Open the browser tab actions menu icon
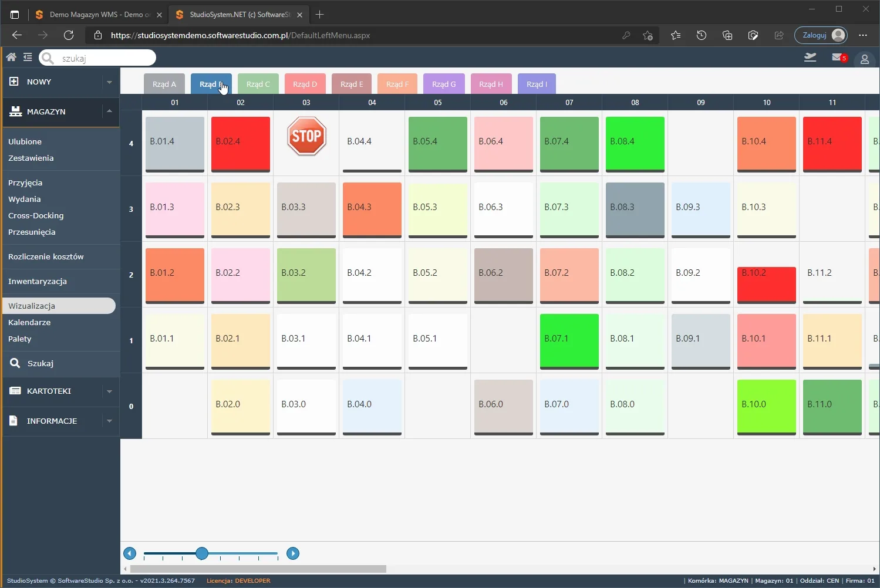880x588 pixels. pyautogui.click(x=15, y=14)
